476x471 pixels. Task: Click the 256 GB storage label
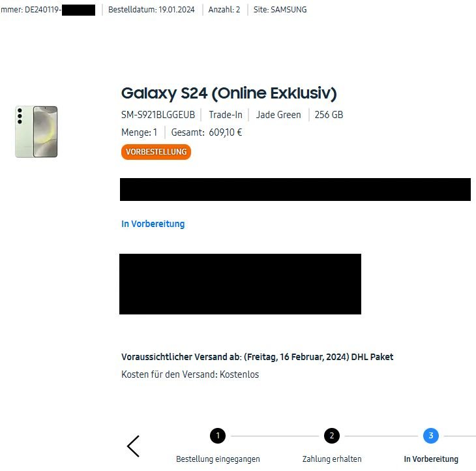[x=329, y=115]
